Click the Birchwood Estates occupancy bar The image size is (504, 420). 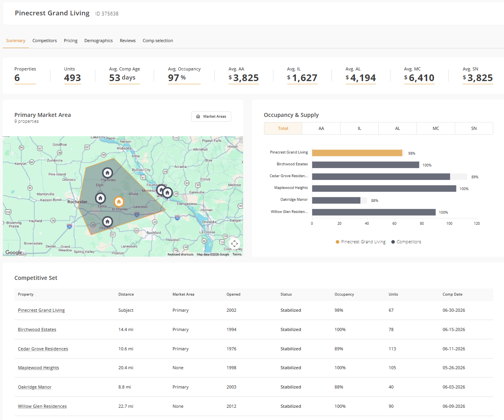coord(366,165)
